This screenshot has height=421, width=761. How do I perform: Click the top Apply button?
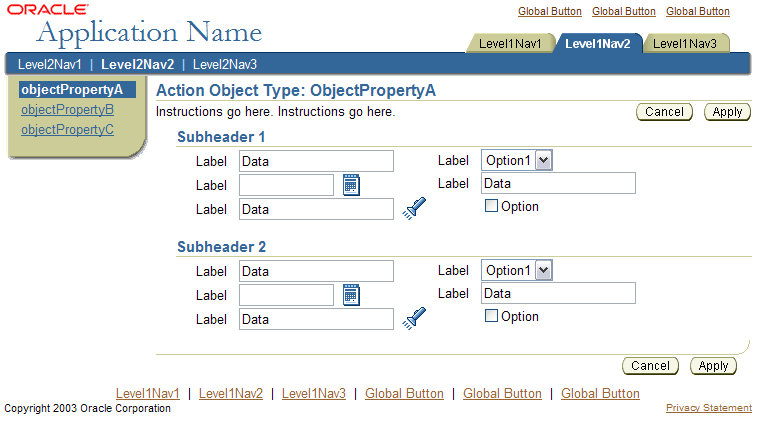coord(727,112)
